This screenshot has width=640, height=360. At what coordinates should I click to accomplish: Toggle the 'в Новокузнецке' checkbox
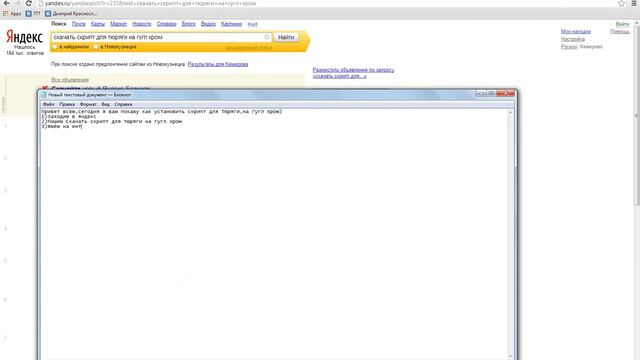coord(96,47)
